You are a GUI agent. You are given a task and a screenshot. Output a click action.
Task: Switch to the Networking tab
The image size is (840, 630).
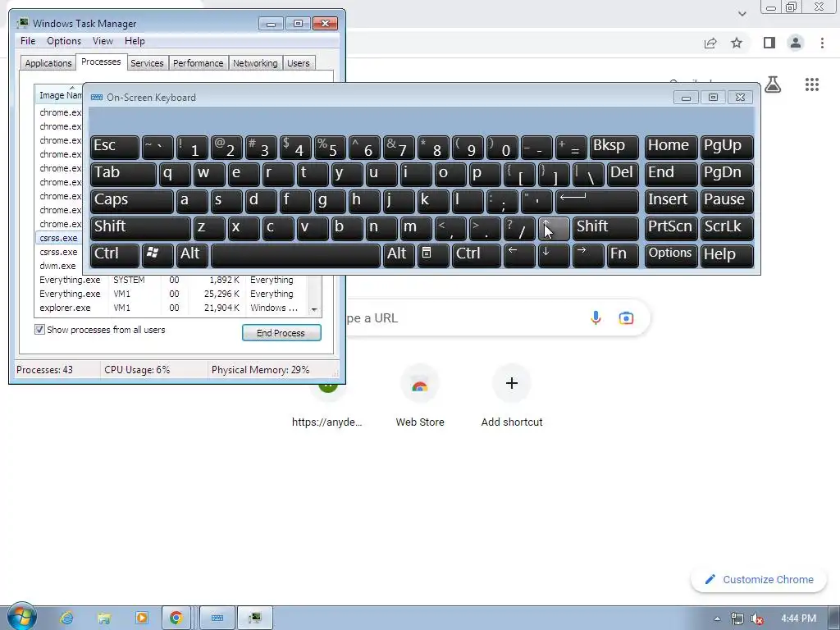255,63
